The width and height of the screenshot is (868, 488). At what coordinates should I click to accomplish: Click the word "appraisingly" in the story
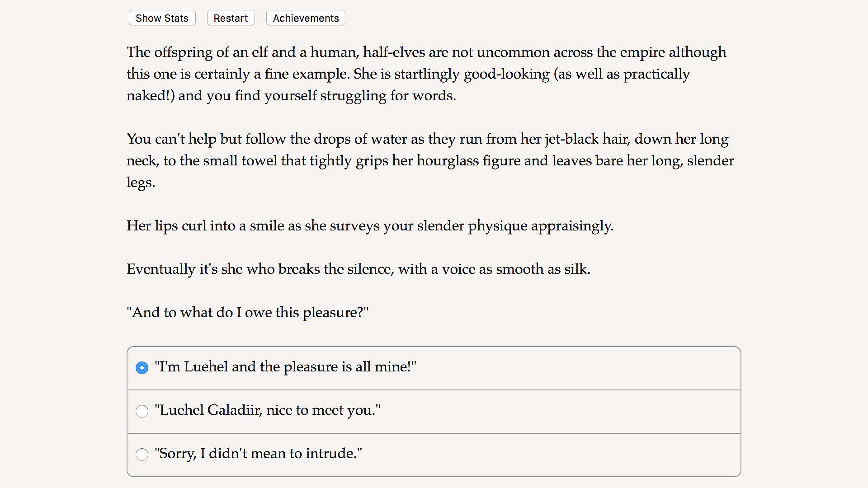571,226
